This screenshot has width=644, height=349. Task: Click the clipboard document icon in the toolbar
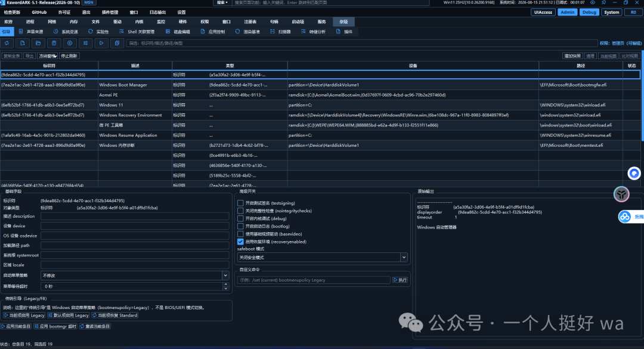(x=54, y=43)
